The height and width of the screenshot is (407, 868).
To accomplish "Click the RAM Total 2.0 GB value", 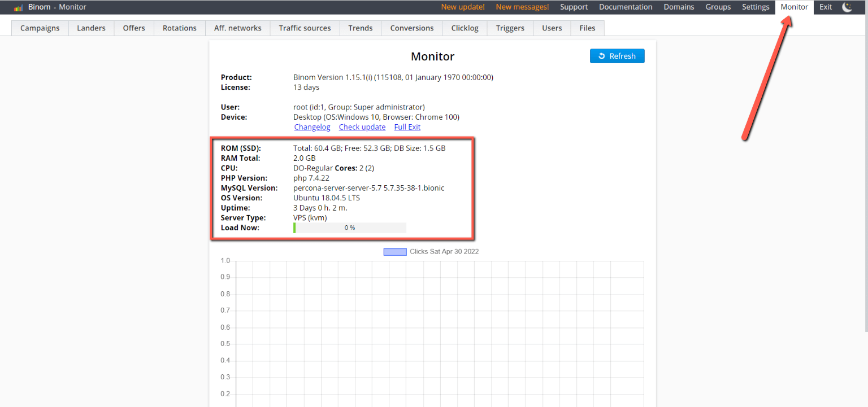I will click(x=305, y=159).
